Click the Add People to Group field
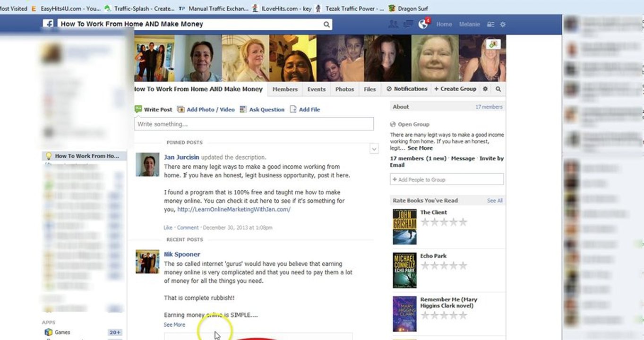Viewport: 644px width, 340px height. (x=447, y=179)
